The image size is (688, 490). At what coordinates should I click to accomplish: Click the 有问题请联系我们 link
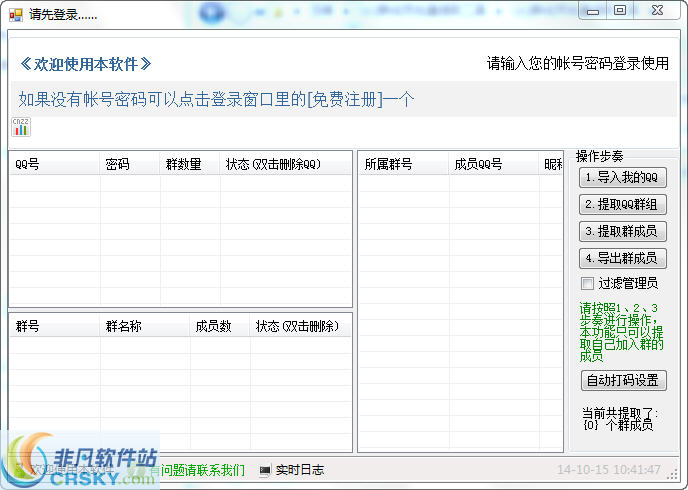point(197,470)
